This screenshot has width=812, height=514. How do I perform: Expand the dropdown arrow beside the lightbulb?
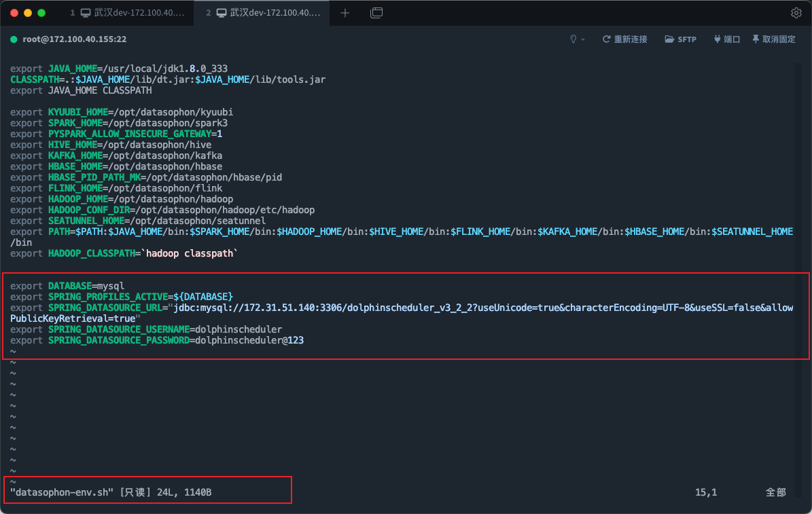click(583, 39)
